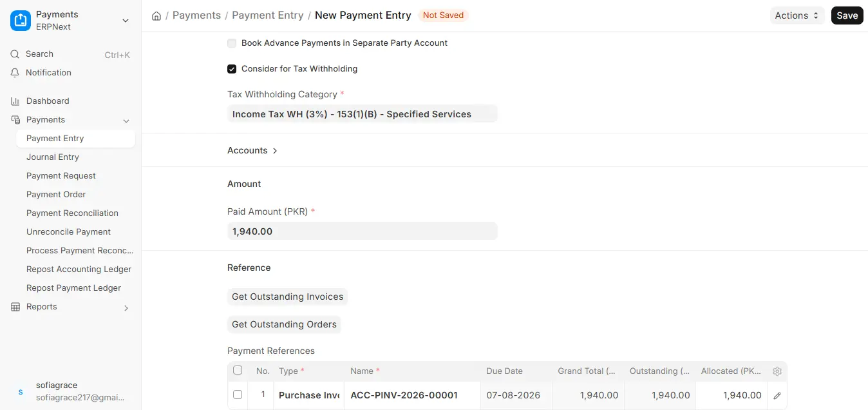Open the search magnifier icon

tap(15, 54)
